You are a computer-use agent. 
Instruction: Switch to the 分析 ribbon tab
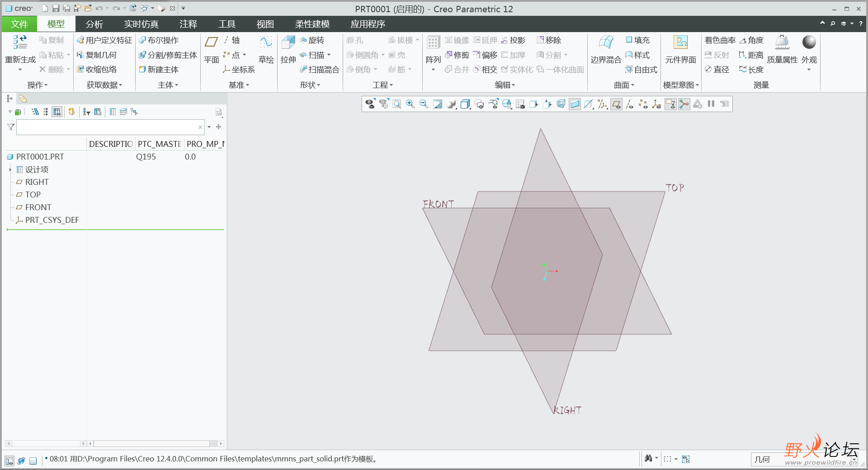click(94, 24)
